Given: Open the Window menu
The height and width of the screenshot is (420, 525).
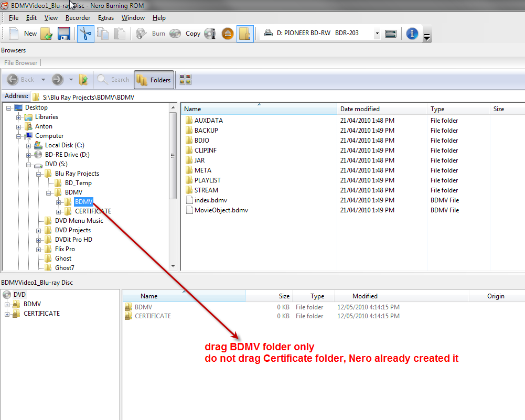Looking at the screenshot, I should (133, 18).
